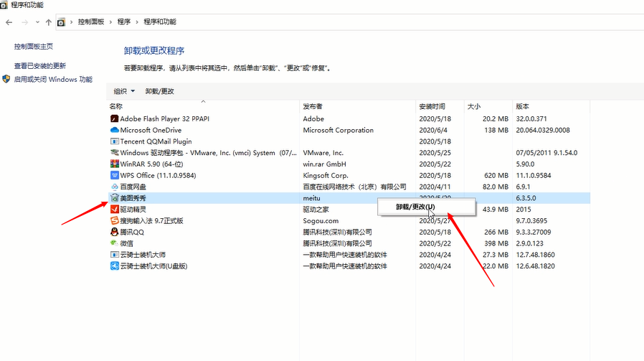Screen dimensions: 644x361
Task: Click version 20.064.0329.0008 cell
Action: [x=543, y=130]
